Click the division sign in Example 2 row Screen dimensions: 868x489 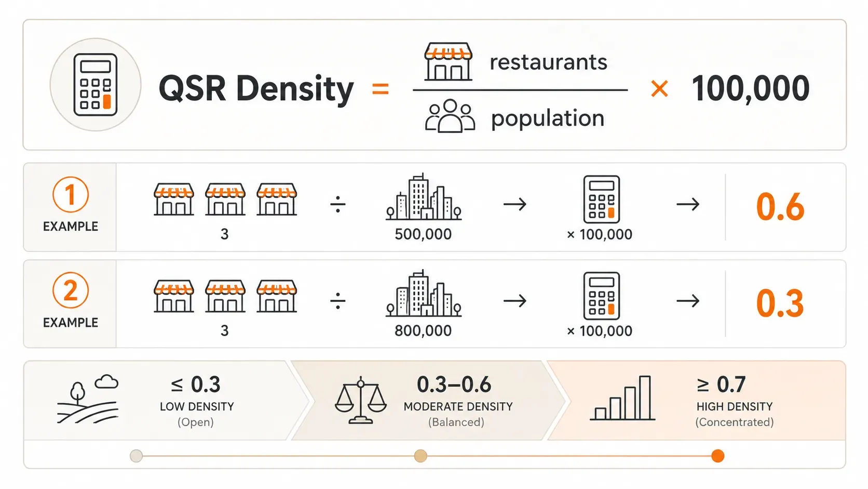[338, 300]
